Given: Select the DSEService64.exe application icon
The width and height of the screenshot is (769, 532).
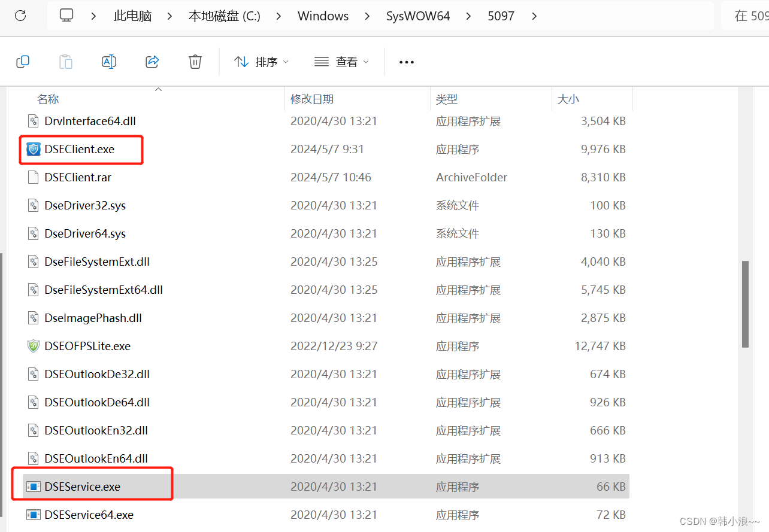Looking at the screenshot, I should (x=34, y=515).
